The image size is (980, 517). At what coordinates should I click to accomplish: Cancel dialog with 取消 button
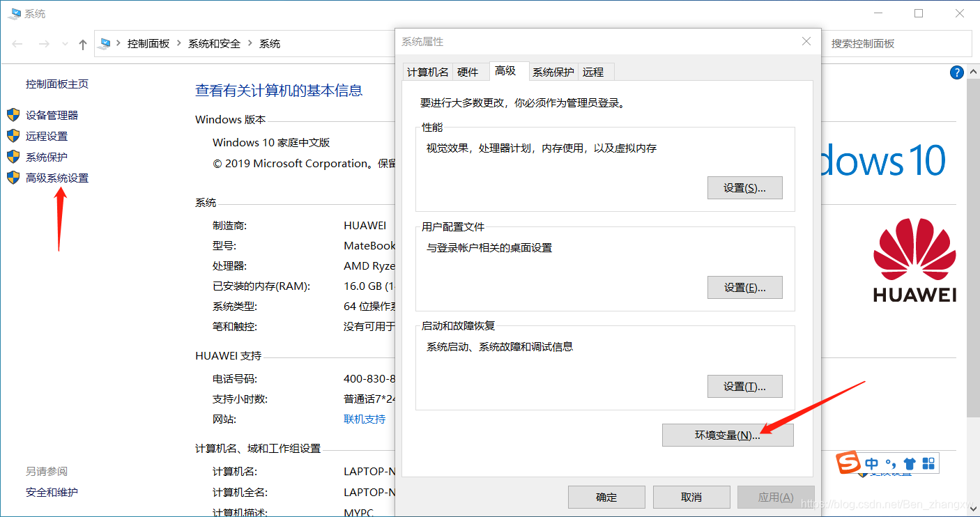pos(691,497)
